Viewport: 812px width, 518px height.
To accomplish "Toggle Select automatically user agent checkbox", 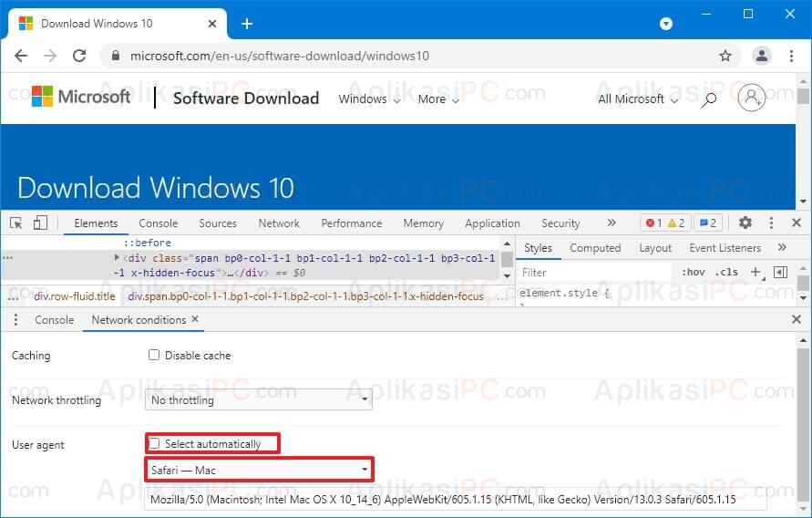I will (154, 443).
